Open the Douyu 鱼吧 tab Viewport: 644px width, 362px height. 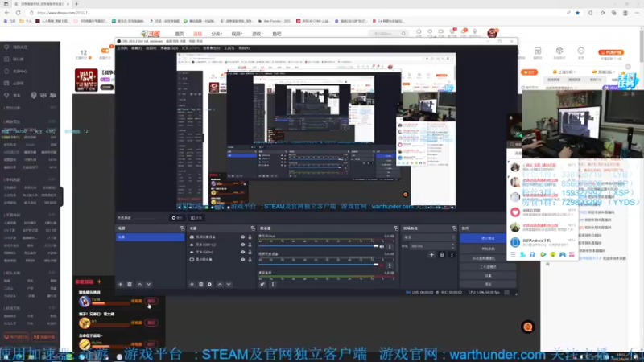pos(277,34)
